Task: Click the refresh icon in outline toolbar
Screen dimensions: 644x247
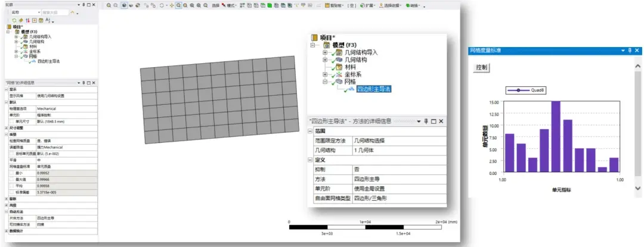Action: tap(14, 20)
